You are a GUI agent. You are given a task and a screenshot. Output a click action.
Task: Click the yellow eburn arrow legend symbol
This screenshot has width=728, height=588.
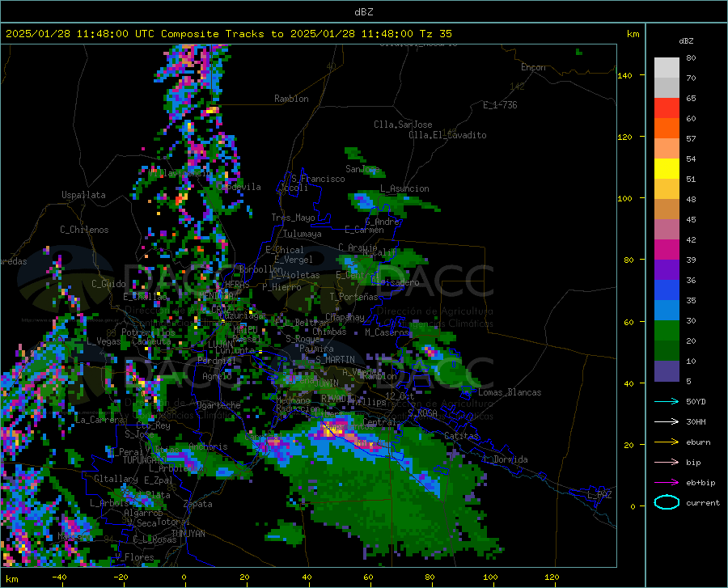667,442
